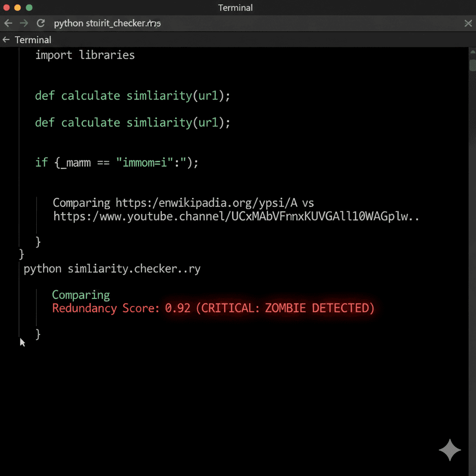476x476 pixels.
Task: Click the page refresh icon
Action: [40, 23]
